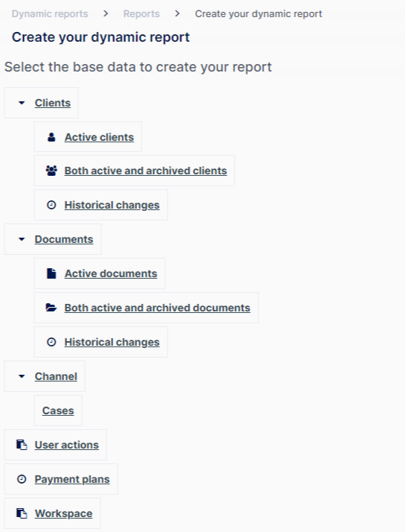The image size is (405, 532).
Task: Open the Payment plans base data link
Action: (x=72, y=479)
